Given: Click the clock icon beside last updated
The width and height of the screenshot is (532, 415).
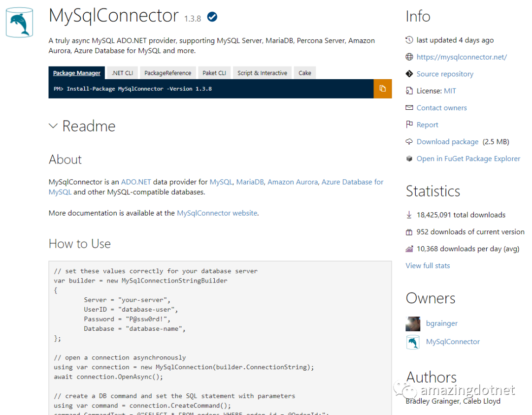Looking at the screenshot, I should (x=409, y=40).
